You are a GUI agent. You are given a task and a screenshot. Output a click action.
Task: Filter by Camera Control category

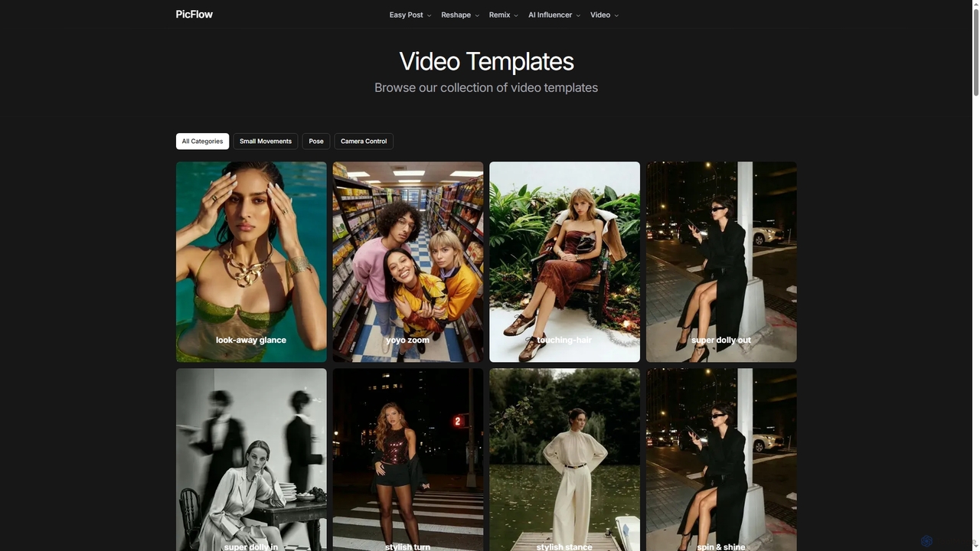[x=364, y=142]
